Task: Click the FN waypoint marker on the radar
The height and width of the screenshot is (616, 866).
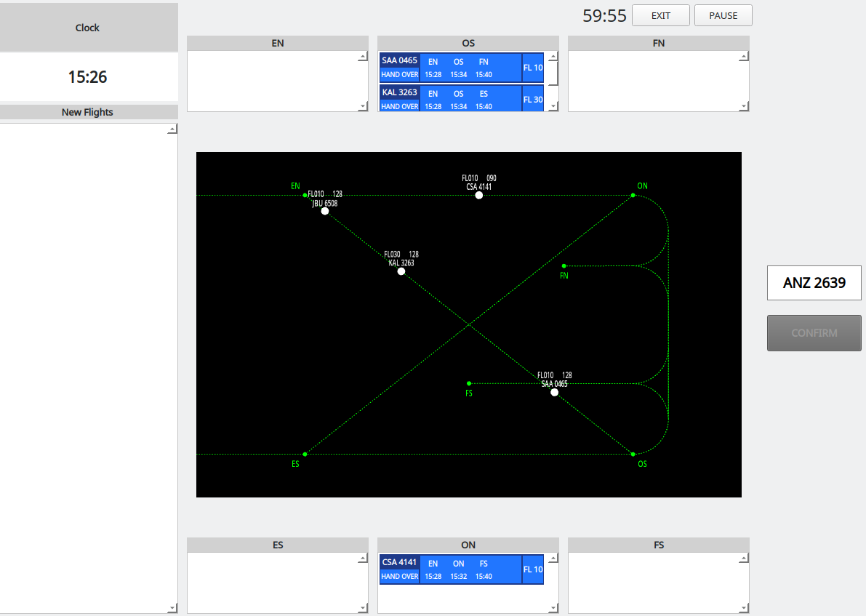Action: point(564,265)
